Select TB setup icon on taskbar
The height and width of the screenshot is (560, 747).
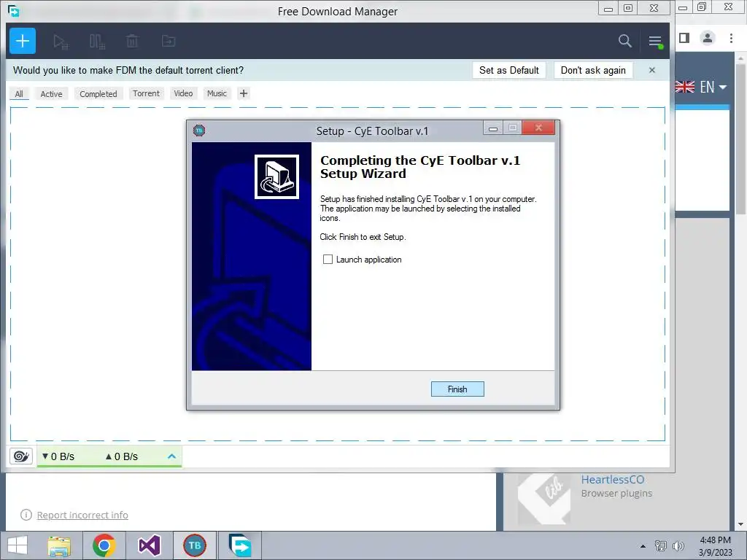pyautogui.click(x=194, y=545)
